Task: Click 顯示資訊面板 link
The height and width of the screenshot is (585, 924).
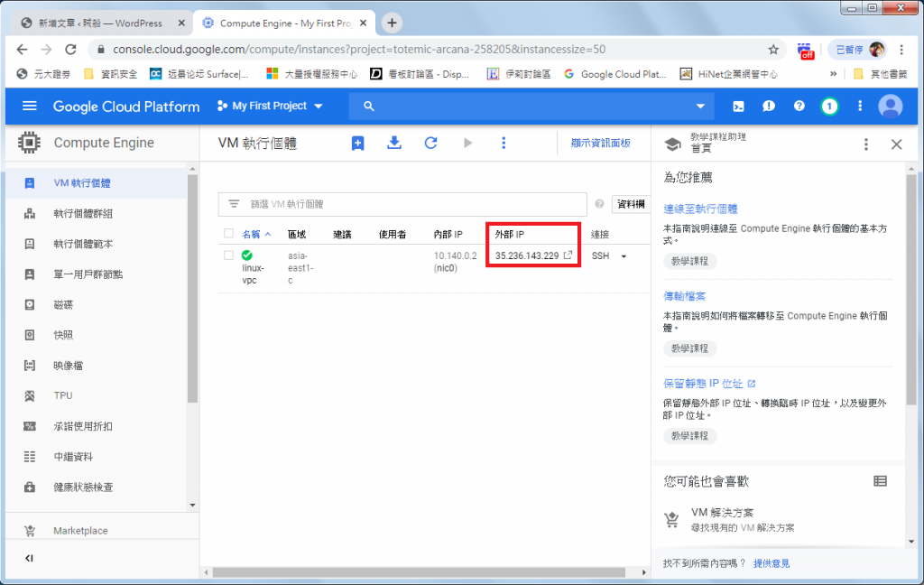Action: (600, 144)
